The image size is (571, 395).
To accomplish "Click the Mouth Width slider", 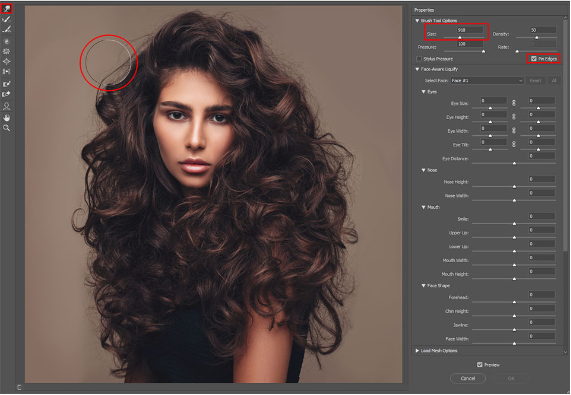I will pos(514,265).
